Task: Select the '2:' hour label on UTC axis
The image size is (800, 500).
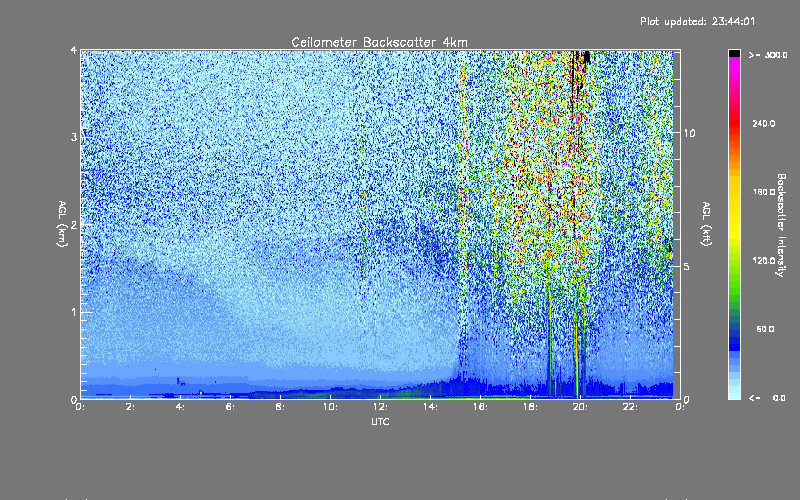Action: pyautogui.click(x=131, y=407)
